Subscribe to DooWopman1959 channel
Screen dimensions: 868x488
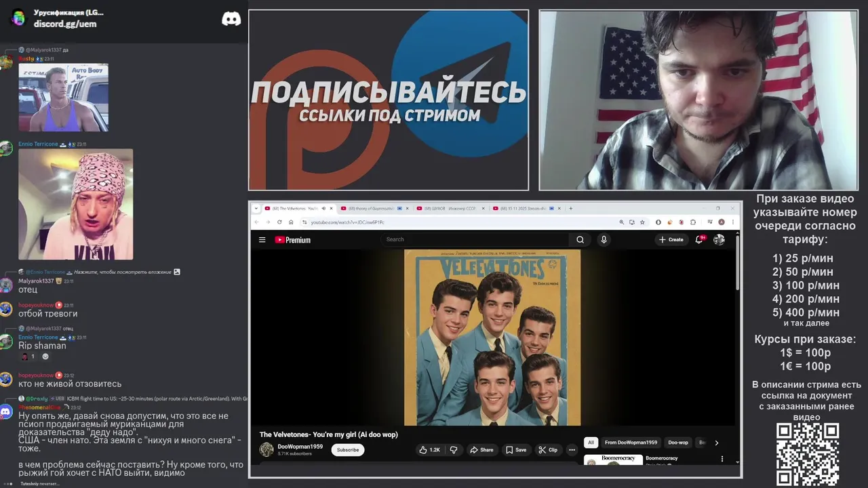coord(348,449)
